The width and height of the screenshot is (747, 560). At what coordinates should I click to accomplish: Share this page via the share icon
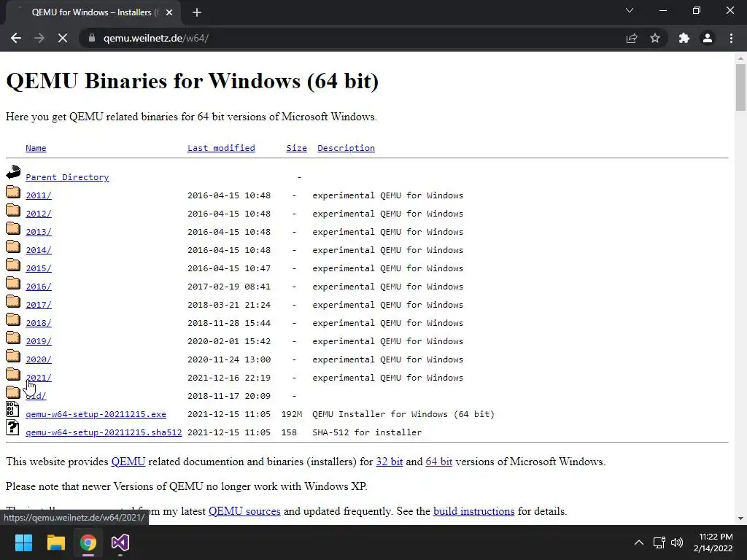(631, 38)
